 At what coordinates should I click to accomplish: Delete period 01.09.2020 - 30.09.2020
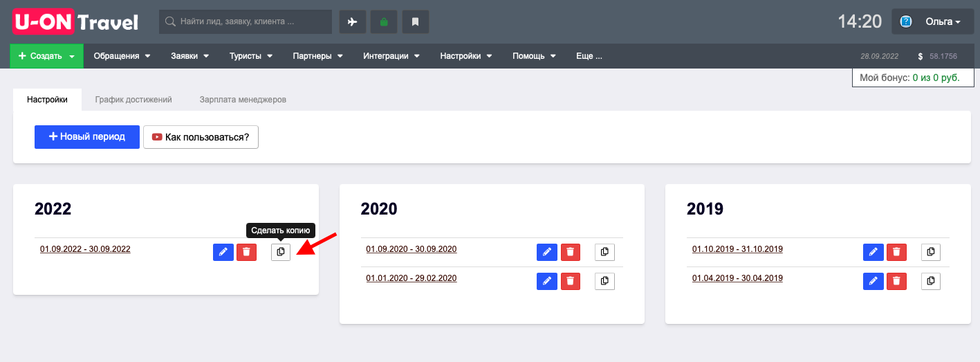point(571,252)
